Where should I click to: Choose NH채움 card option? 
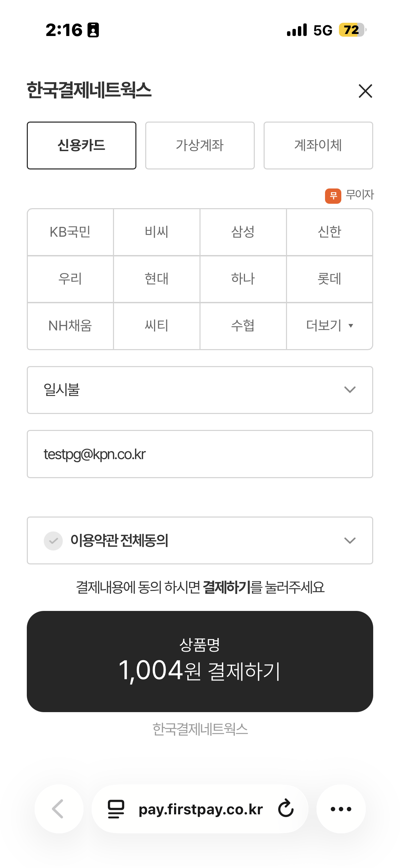tap(70, 326)
